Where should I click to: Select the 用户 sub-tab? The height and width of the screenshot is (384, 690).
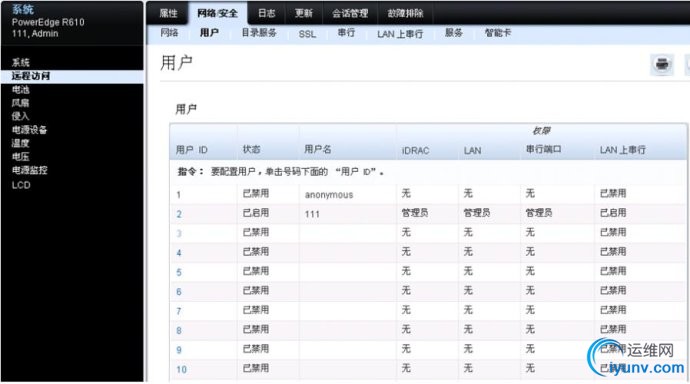coord(209,33)
